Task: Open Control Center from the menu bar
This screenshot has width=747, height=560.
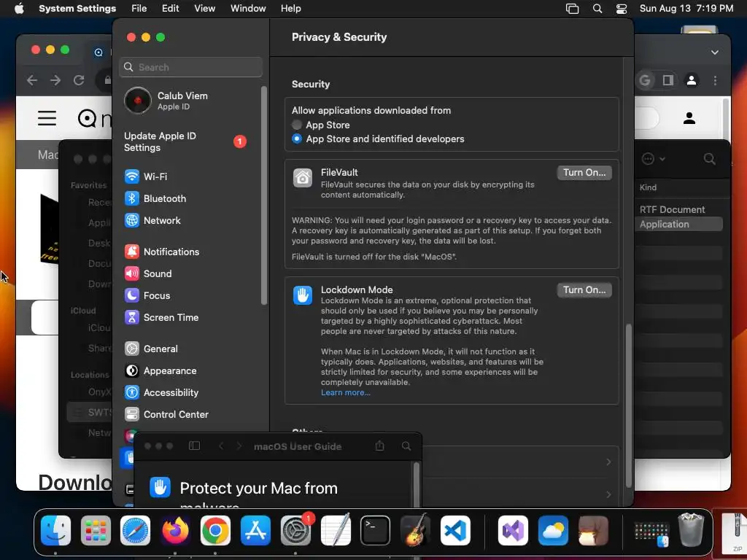Action: (x=622, y=9)
